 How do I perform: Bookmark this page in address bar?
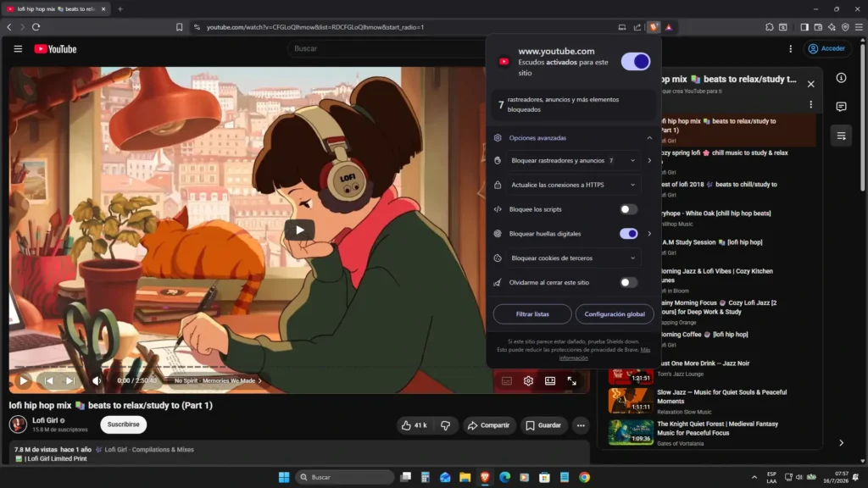point(180,27)
